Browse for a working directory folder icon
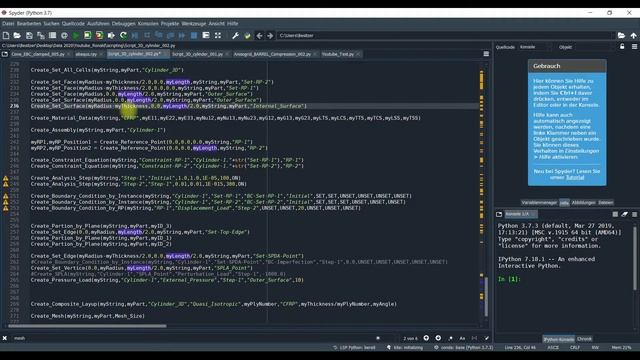The height and width of the screenshot is (360, 640). coord(621,36)
